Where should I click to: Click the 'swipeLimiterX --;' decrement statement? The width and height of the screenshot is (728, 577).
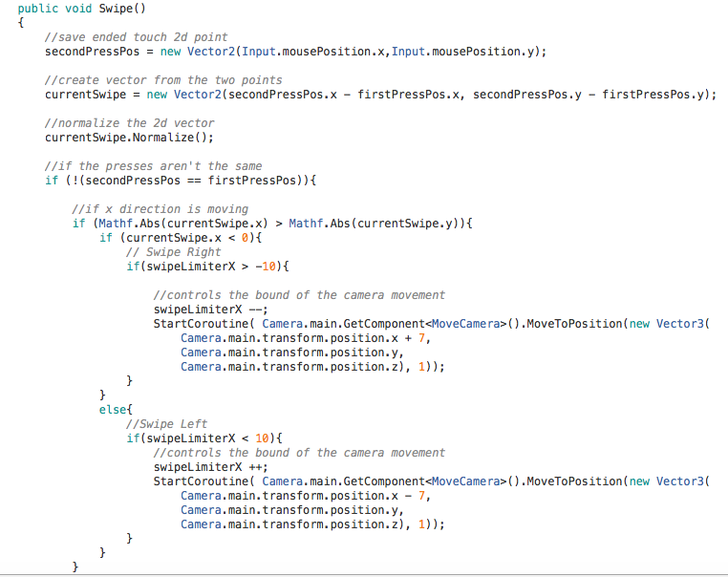point(211,309)
